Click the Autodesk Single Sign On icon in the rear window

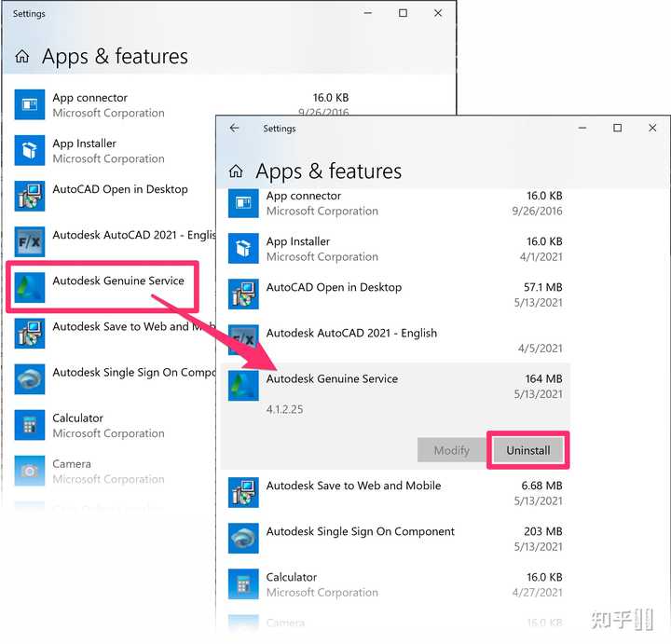pos(30,379)
